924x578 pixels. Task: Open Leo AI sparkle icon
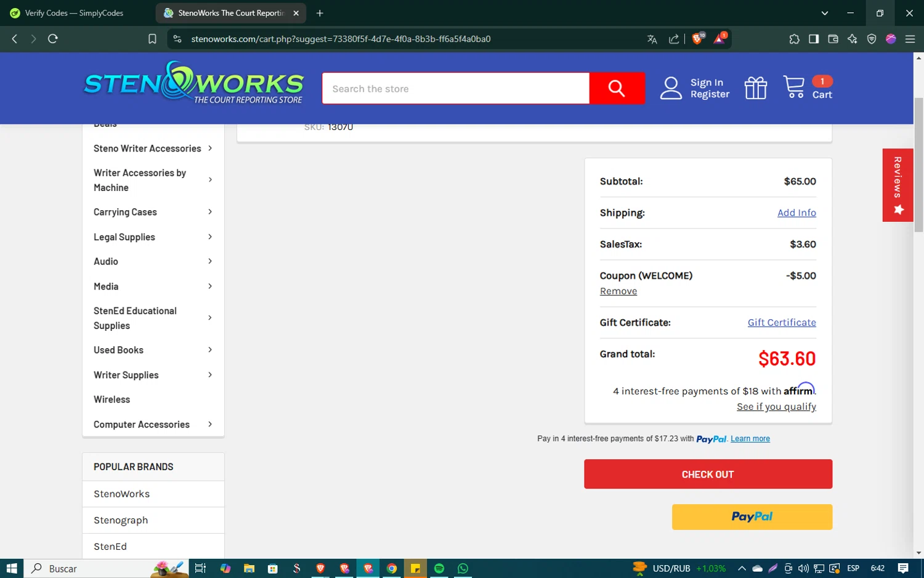[853, 39]
